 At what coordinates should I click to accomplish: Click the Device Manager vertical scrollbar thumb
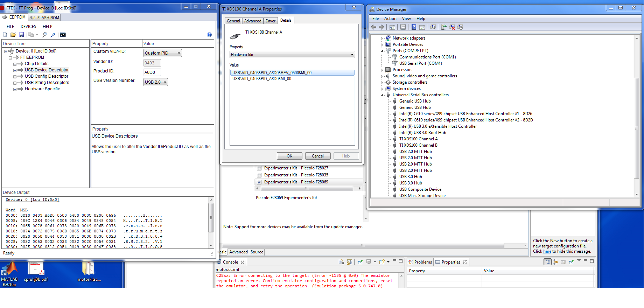pos(636,128)
